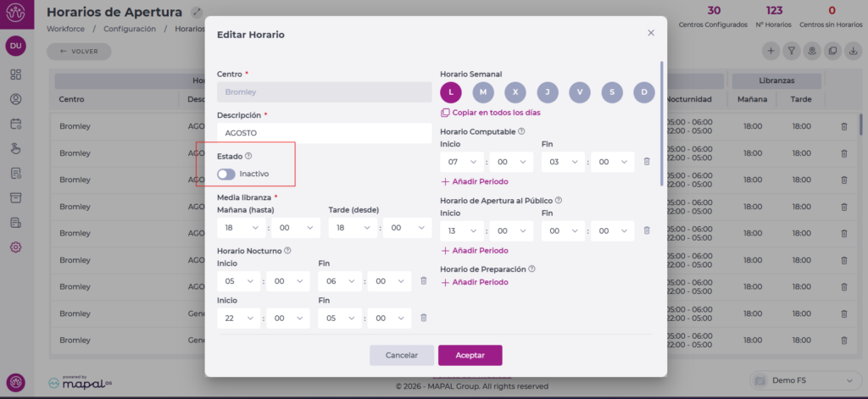868x399 pixels.
Task: Open the filter icon in top toolbar
Action: point(791,51)
